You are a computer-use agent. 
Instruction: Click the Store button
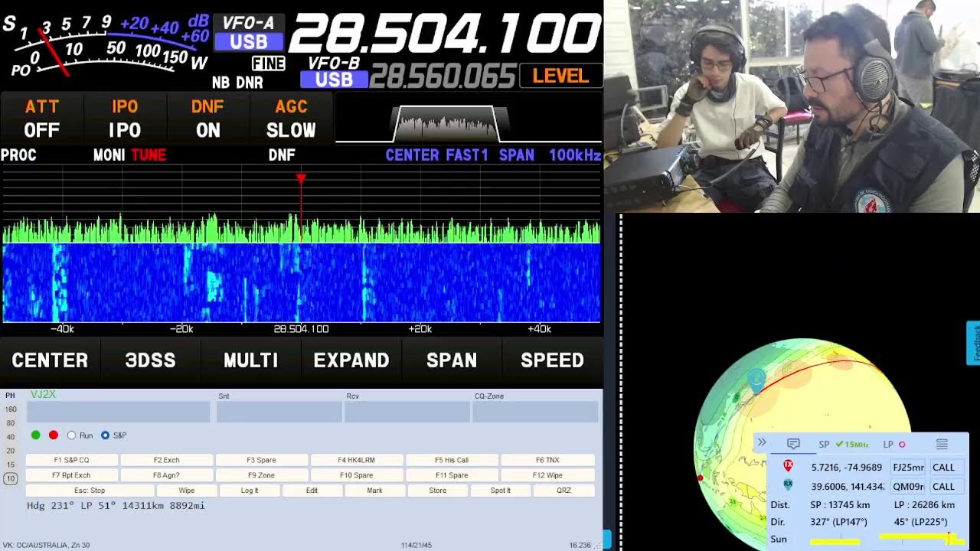(x=437, y=491)
